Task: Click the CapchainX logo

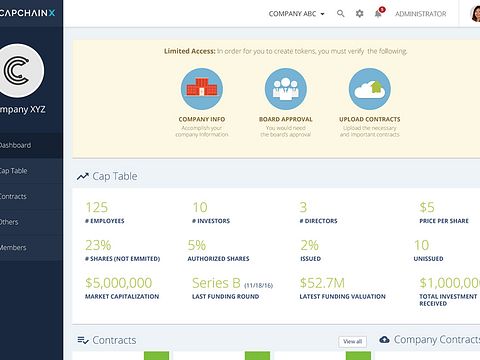Action: (x=27, y=13)
